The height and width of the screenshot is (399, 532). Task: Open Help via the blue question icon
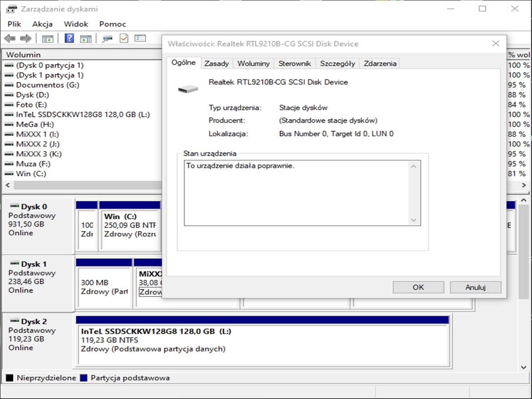click(x=69, y=38)
